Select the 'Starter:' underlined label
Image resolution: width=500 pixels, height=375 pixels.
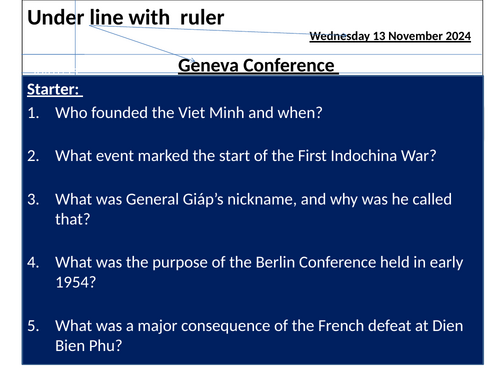[x=53, y=89]
